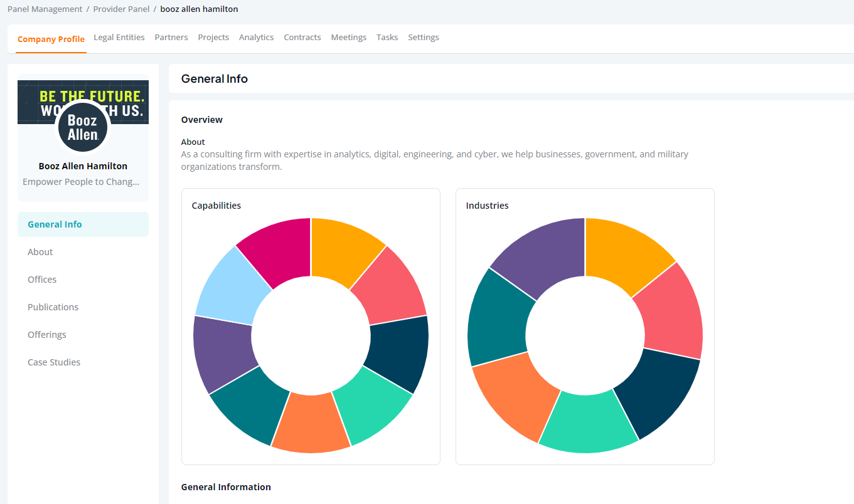Click the About label under Overview

193,142
